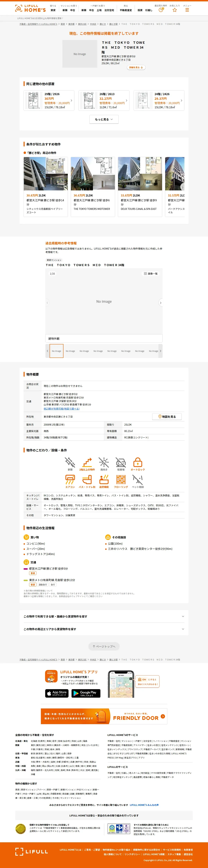
Task: Open the ON にすると洪水リスク toggle callout
Action: point(147,681)
